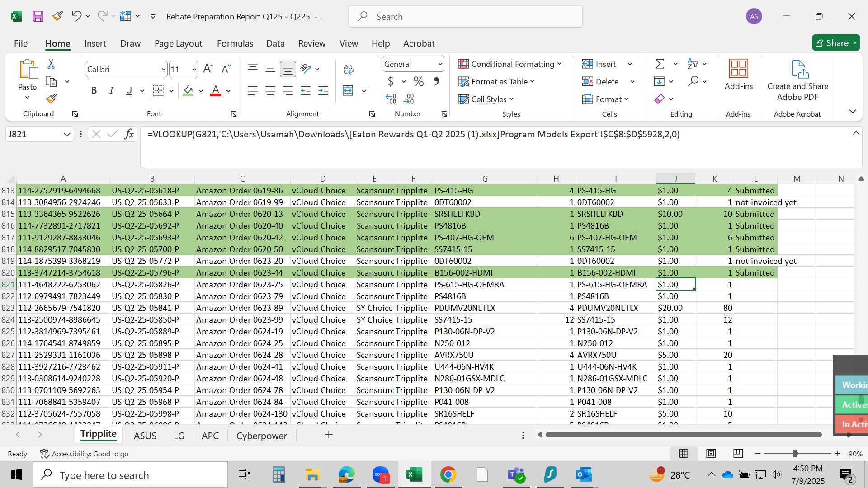Open the Calibri font name dropdown
868x488 pixels.
coord(163,70)
